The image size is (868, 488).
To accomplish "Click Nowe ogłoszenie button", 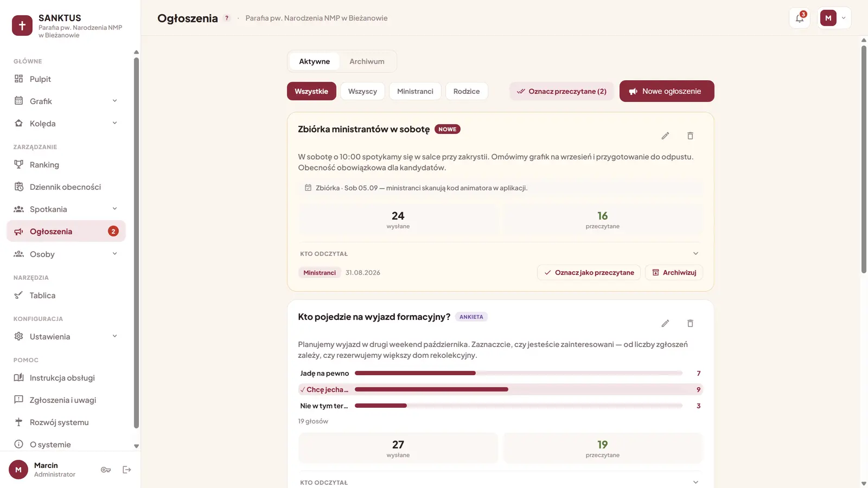I will point(667,91).
